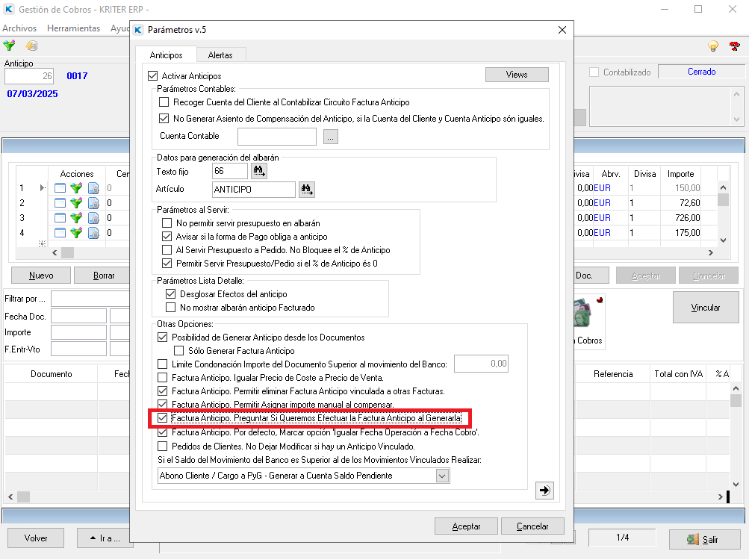This screenshot has width=749, height=560.
Task: Uncheck Desglosar Efectos del anticipo
Action: 170,294
